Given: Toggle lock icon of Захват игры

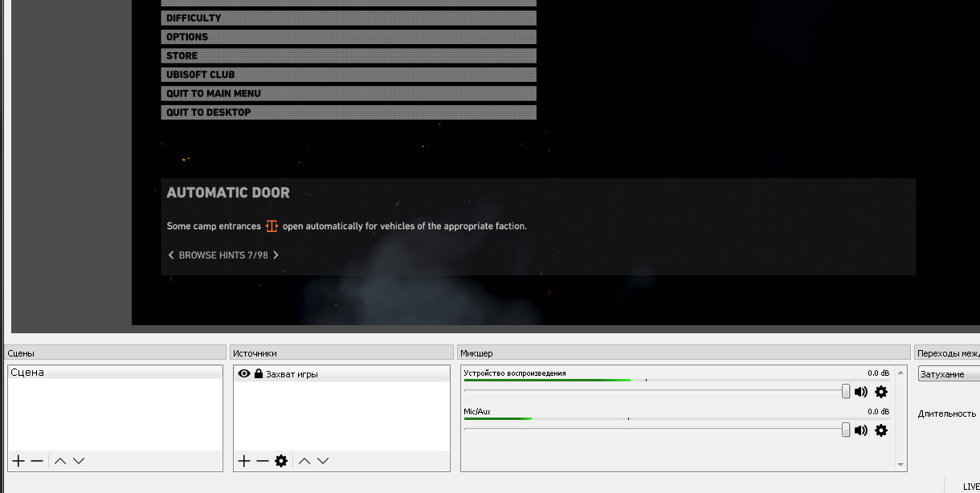Looking at the screenshot, I should (x=259, y=373).
